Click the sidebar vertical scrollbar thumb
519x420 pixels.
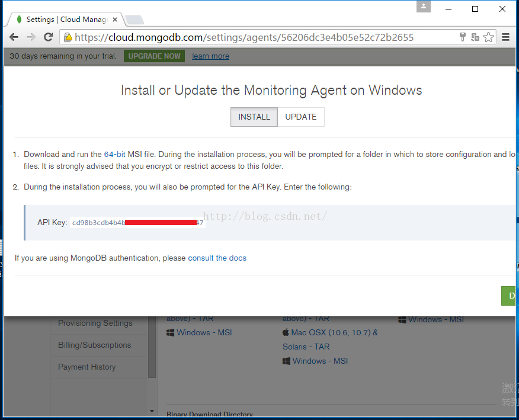152,347
